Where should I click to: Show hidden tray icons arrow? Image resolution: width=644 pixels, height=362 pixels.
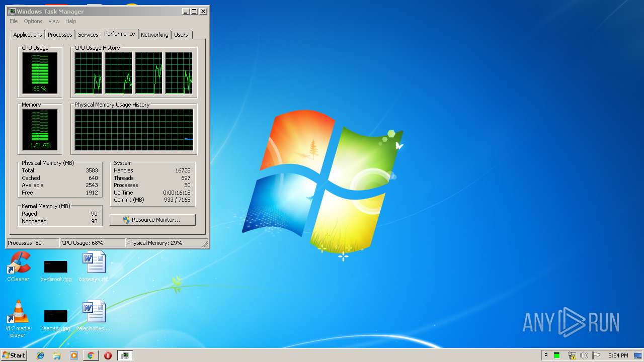pyautogui.click(x=546, y=355)
